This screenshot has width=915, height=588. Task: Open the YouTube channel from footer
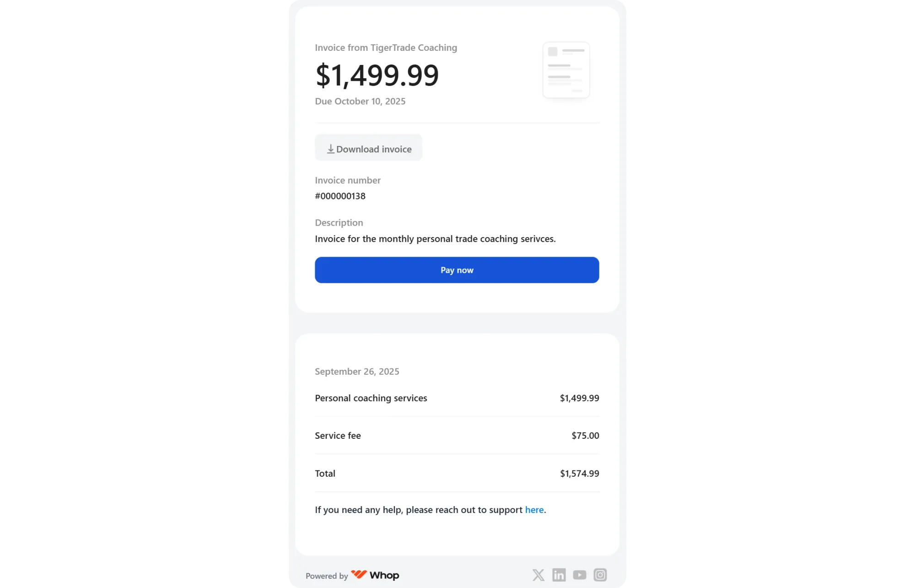pos(579,575)
